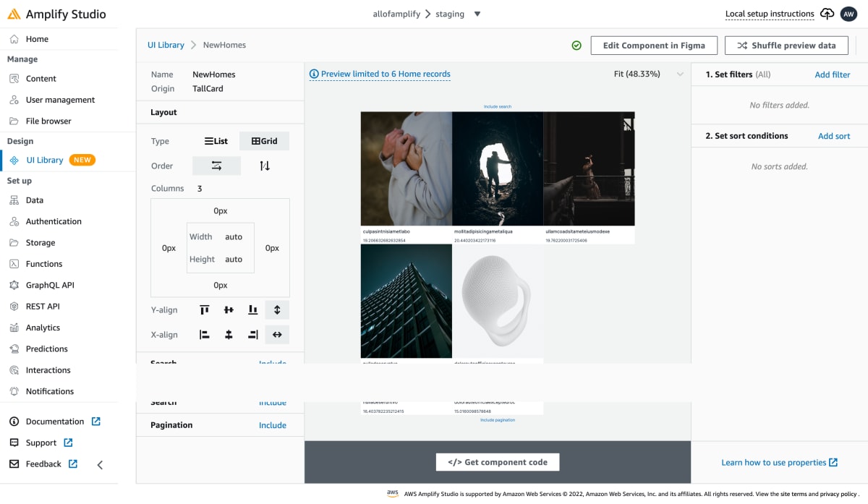Click the green sync status checkmark
Viewport: 868px width, 504px height.
(x=576, y=45)
